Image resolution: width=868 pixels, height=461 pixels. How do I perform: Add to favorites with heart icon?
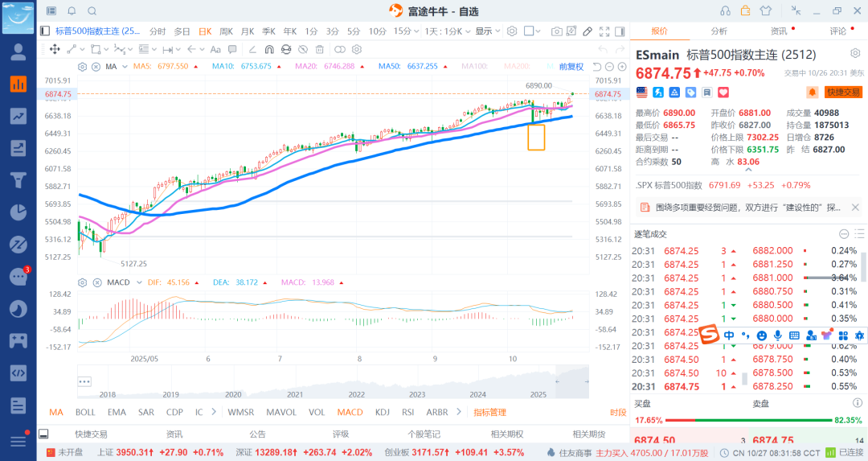[x=723, y=92]
